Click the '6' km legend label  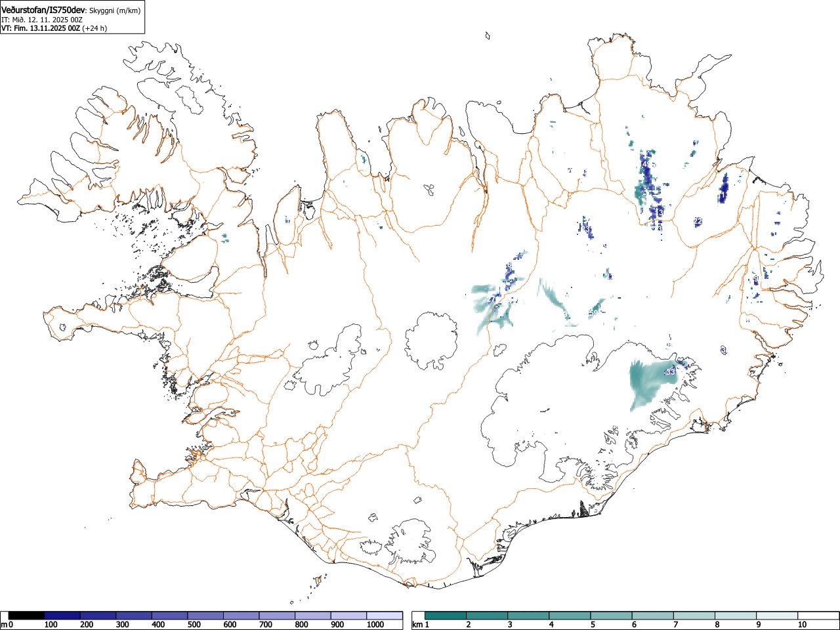point(634,625)
